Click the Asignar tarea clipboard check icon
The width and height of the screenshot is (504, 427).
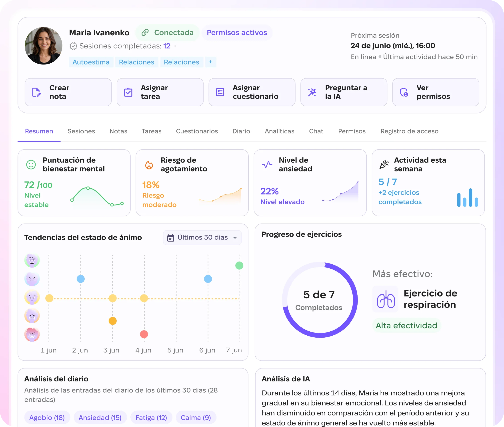128,92
